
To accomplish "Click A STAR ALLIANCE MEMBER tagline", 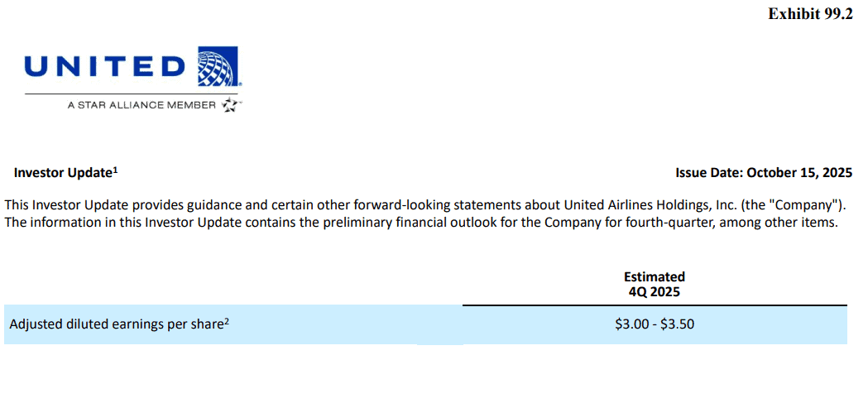I will pyautogui.click(x=141, y=105).
